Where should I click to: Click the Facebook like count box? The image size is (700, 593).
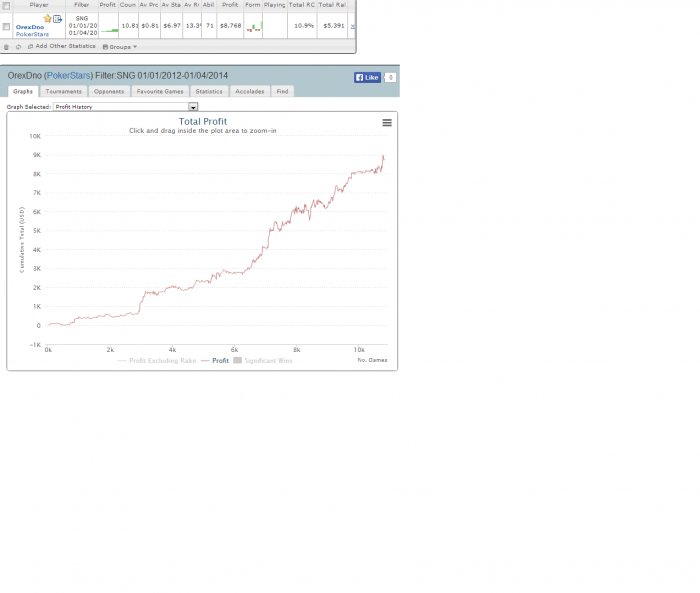[390, 77]
